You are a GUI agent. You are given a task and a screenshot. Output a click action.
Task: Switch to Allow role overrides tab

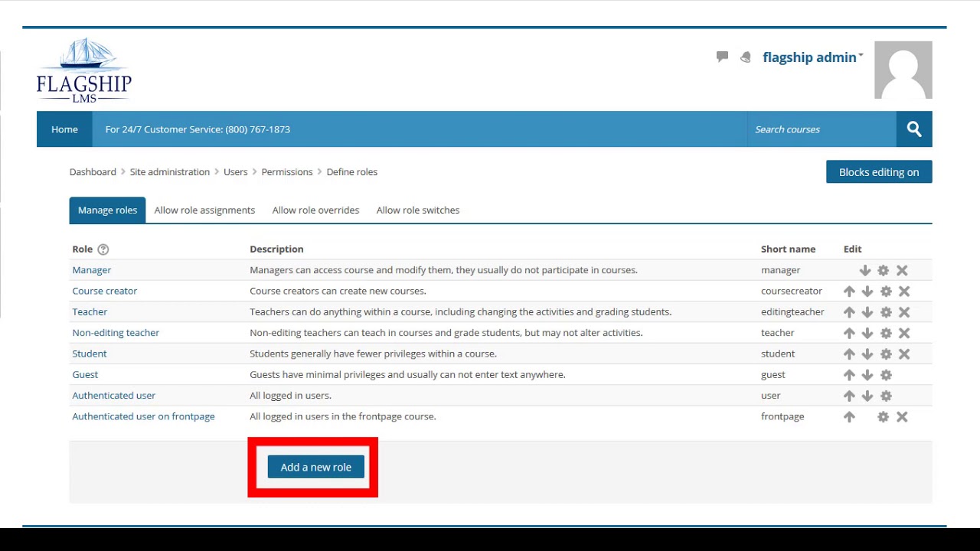tap(315, 210)
